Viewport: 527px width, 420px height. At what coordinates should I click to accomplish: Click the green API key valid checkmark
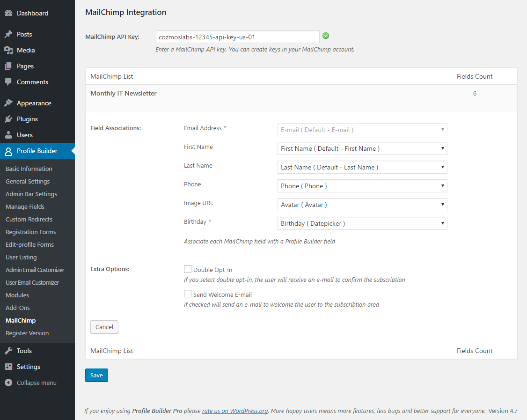326,36
